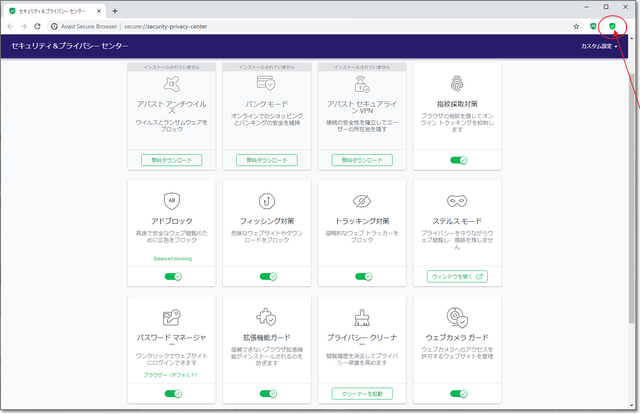Screen dimensions: 640x414
Task: Click the webcam icon on ウェブカメラ ガード card
Action: coord(457,317)
